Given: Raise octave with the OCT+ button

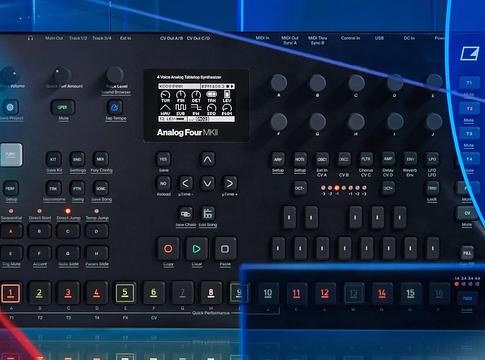Looking at the screenshot, I should (x=388, y=188).
